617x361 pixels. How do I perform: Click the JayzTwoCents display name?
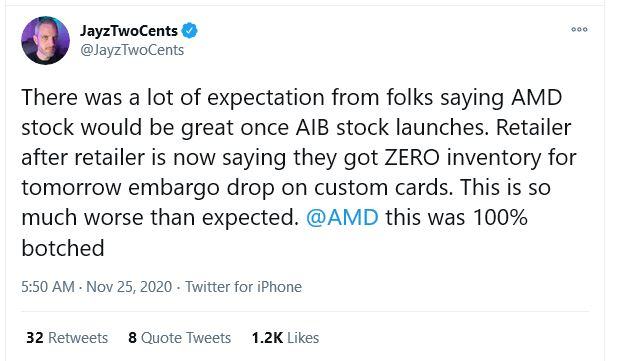tap(129, 31)
